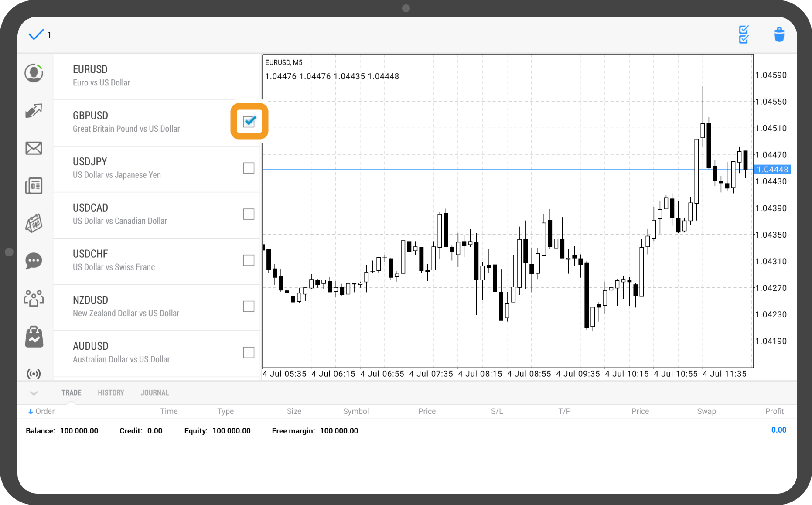Click the select all checklist icon
Screen dimensions: 812x505
click(x=744, y=34)
